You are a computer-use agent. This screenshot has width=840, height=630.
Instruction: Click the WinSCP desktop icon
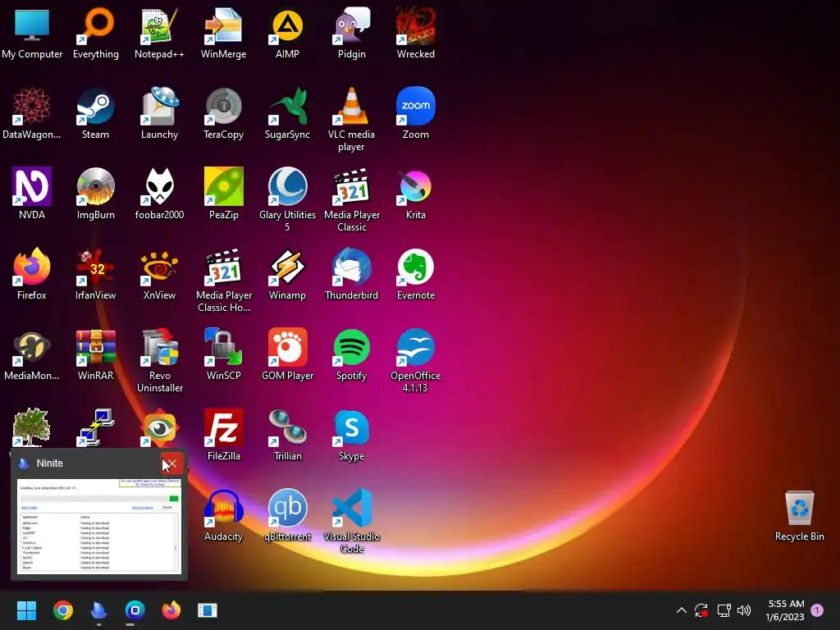click(223, 354)
